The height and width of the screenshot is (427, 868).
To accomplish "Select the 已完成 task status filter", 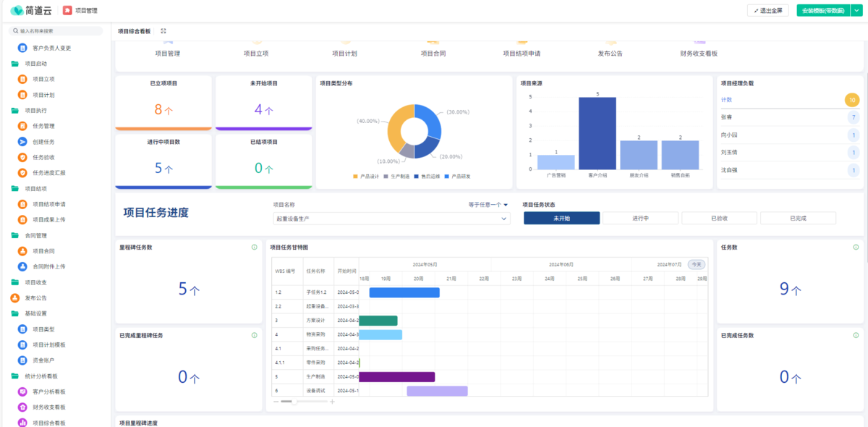I will (798, 218).
